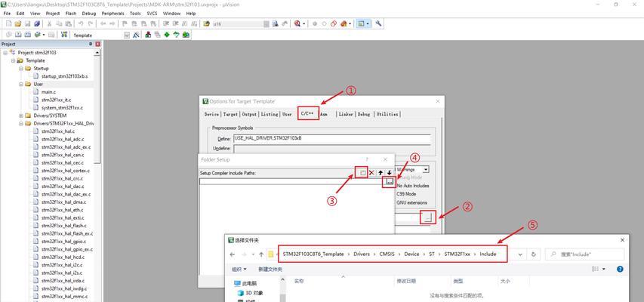644x302 pixels.
Task: Select startup_stm32f103xb.s in project tree
Action: tap(64, 76)
